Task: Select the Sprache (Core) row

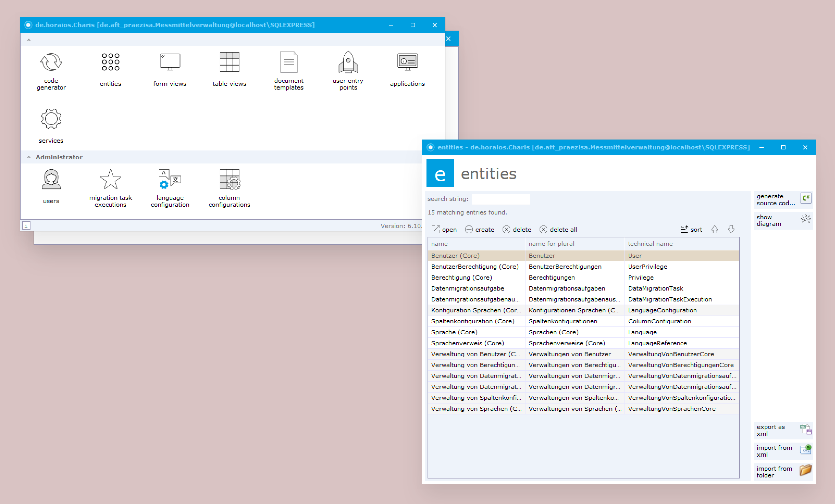Action: coord(583,332)
